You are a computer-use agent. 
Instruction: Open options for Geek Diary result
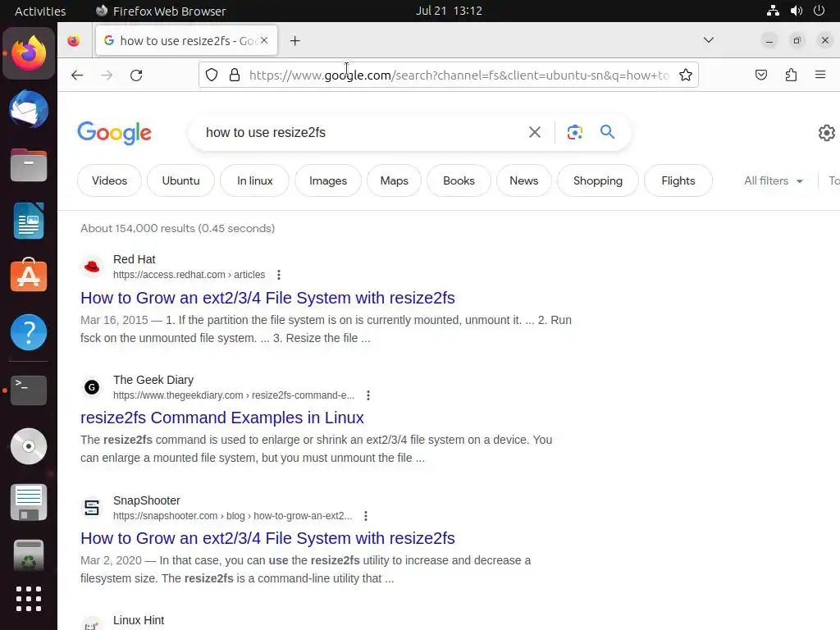point(368,395)
